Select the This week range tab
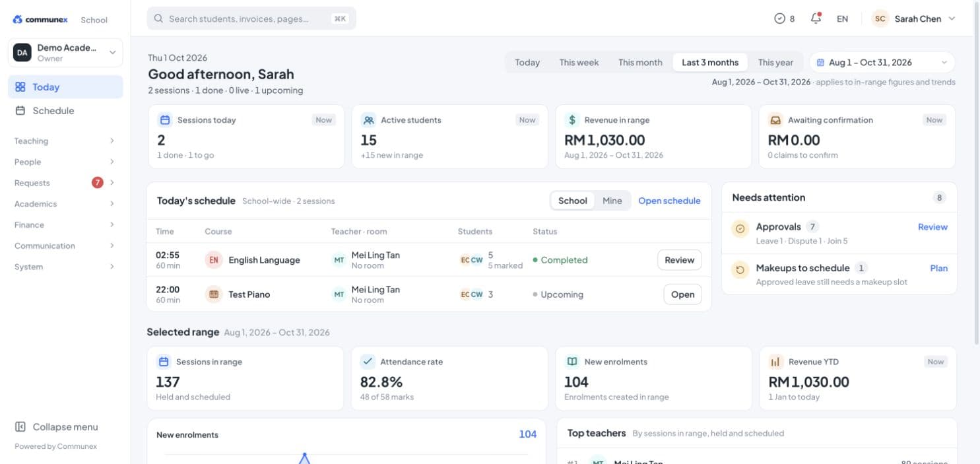980x464 pixels. pos(579,63)
